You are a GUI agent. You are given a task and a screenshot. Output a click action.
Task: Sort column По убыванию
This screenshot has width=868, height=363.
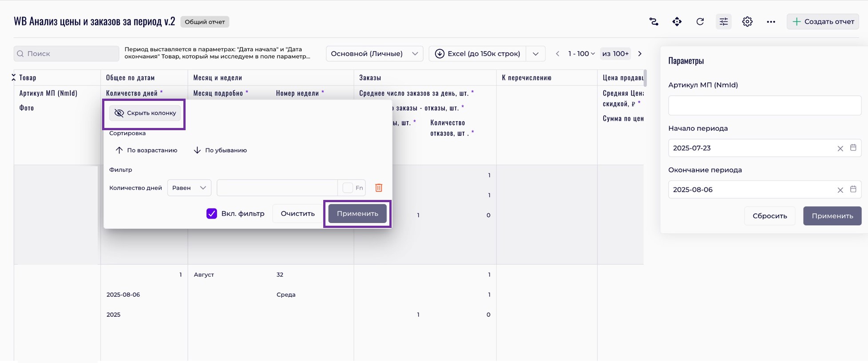click(x=220, y=150)
